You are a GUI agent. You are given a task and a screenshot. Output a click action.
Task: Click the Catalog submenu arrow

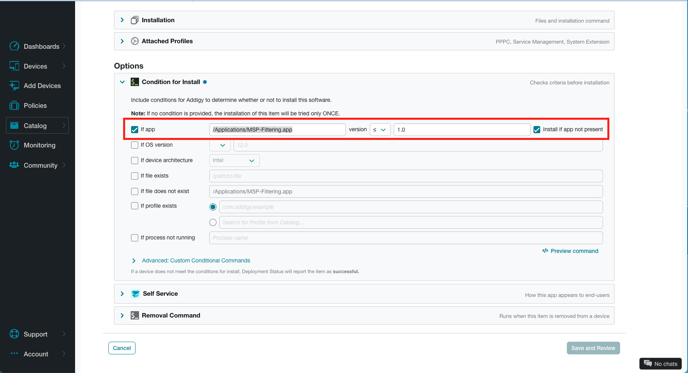point(64,126)
